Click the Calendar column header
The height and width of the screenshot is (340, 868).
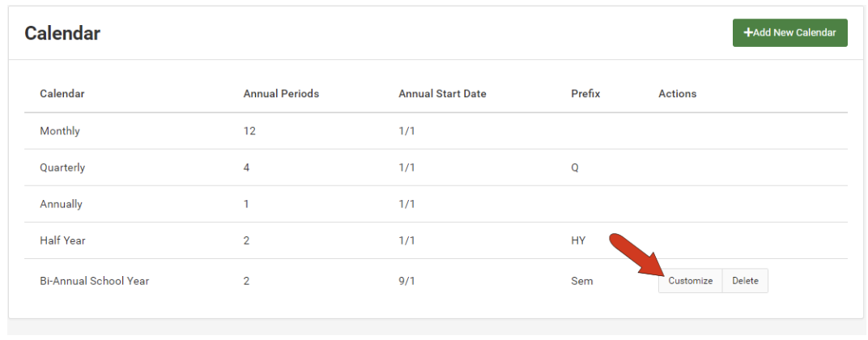pos(62,94)
